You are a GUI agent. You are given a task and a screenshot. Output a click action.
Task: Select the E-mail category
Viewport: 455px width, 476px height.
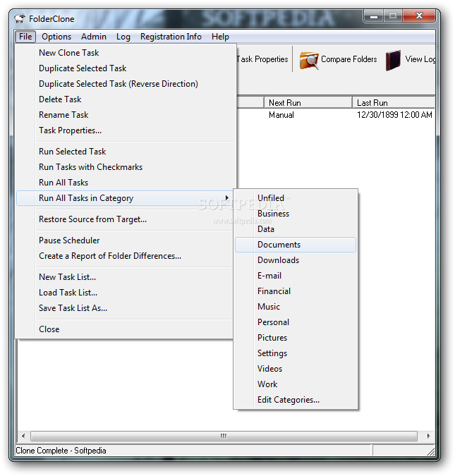pyautogui.click(x=296, y=276)
